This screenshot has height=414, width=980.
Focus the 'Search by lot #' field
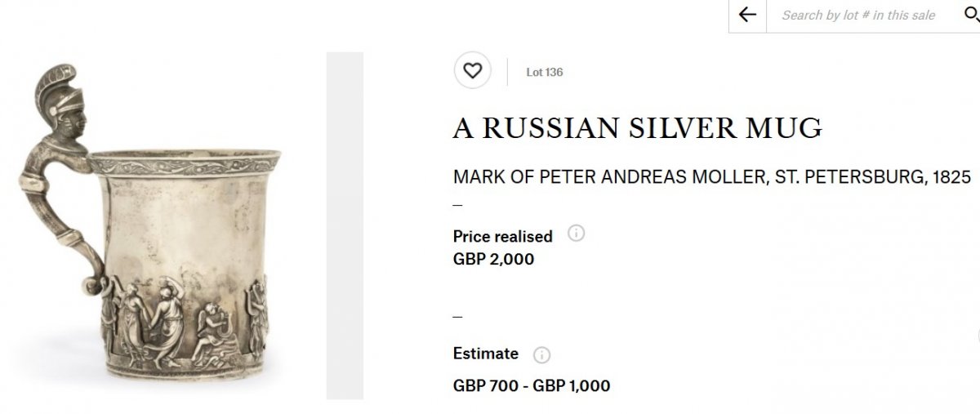click(x=858, y=16)
